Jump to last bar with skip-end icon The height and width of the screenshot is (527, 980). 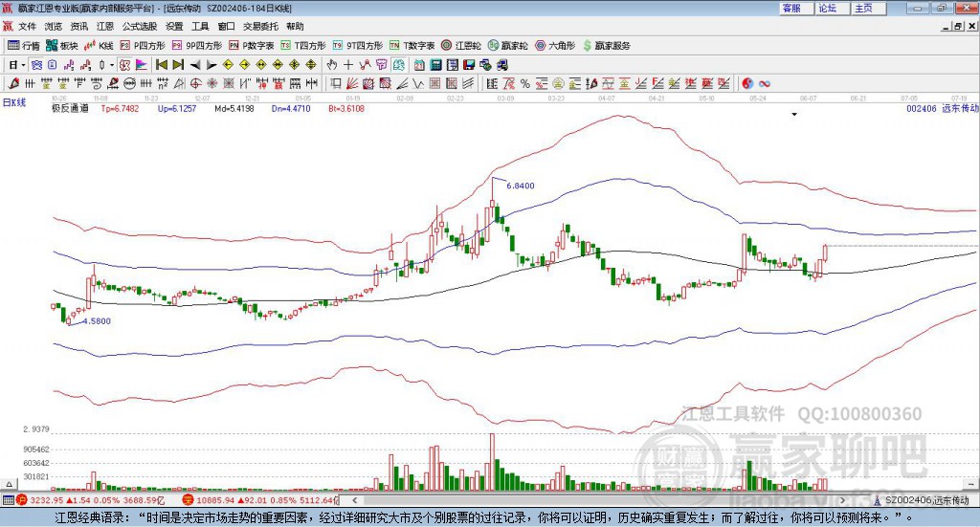(178, 64)
